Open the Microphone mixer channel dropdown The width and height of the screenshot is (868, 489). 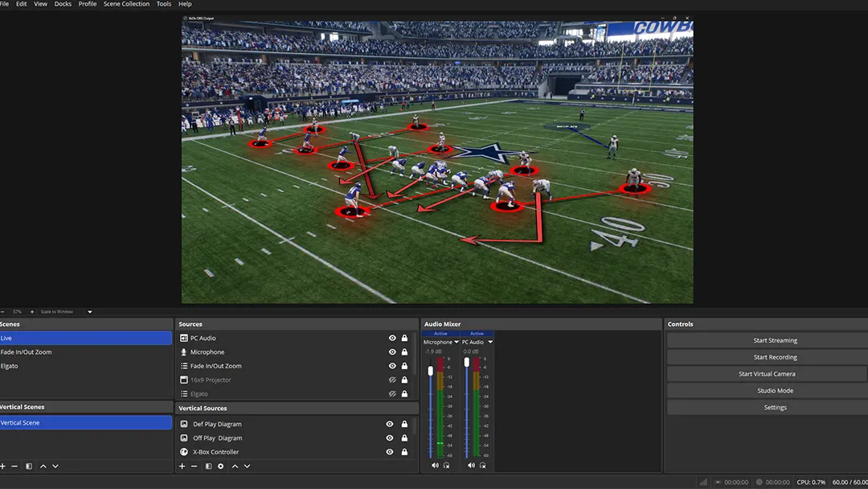tap(457, 343)
